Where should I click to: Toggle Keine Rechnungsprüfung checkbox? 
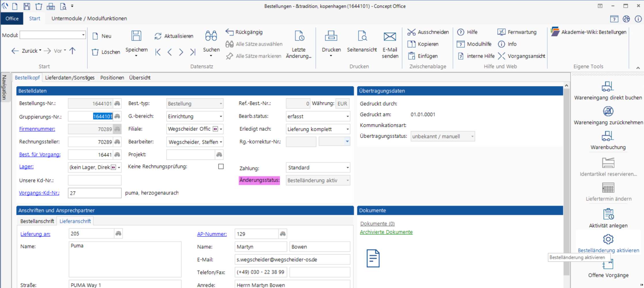221,167
